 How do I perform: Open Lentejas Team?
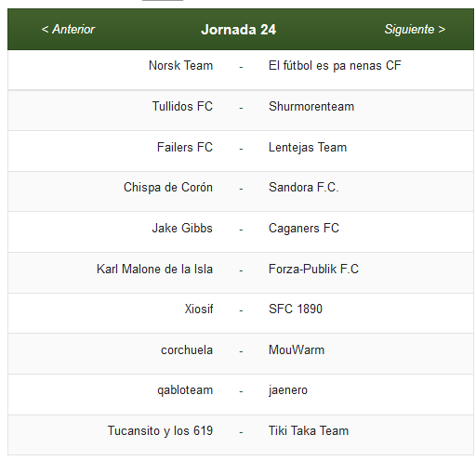[x=308, y=147]
